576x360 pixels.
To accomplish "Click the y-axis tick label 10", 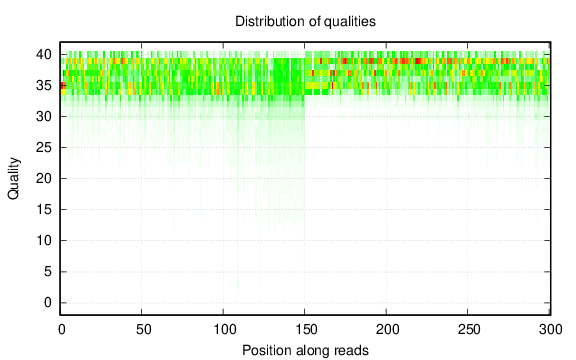I will point(43,241).
